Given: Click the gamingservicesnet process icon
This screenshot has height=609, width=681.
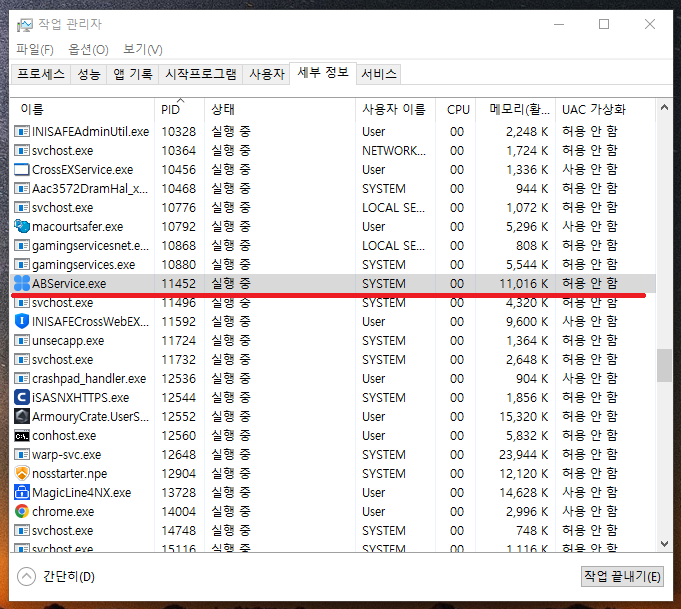Looking at the screenshot, I should 22,245.
